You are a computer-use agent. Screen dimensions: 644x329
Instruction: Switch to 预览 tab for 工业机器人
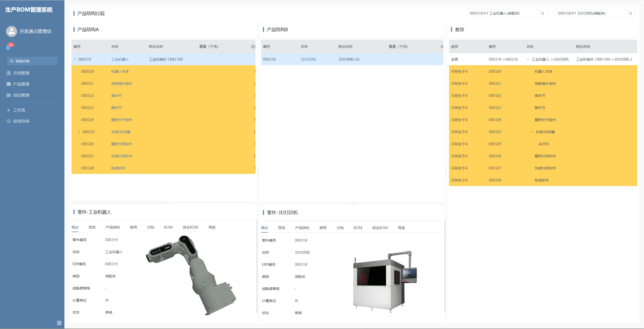pyautogui.click(x=92, y=227)
